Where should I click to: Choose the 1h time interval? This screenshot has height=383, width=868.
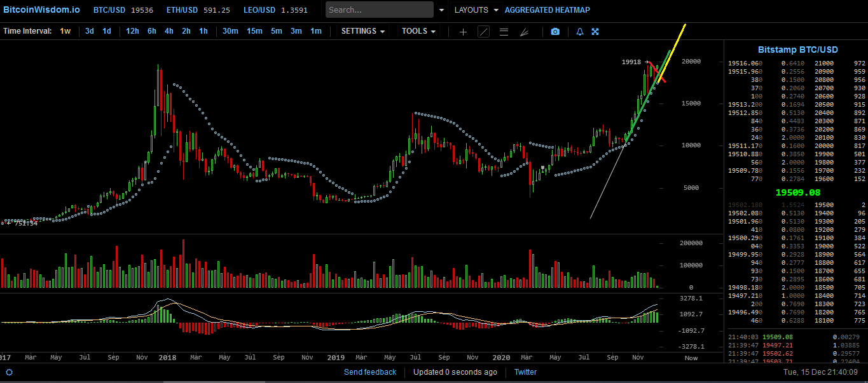pyautogui.click(x=203, y=31)
